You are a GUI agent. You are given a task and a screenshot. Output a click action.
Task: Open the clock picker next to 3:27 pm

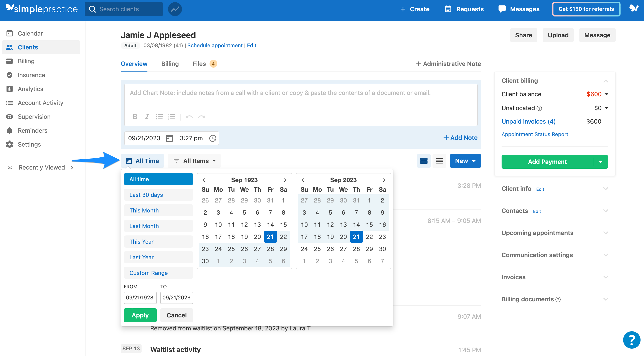pyautogui.click(x=213, y=138)
